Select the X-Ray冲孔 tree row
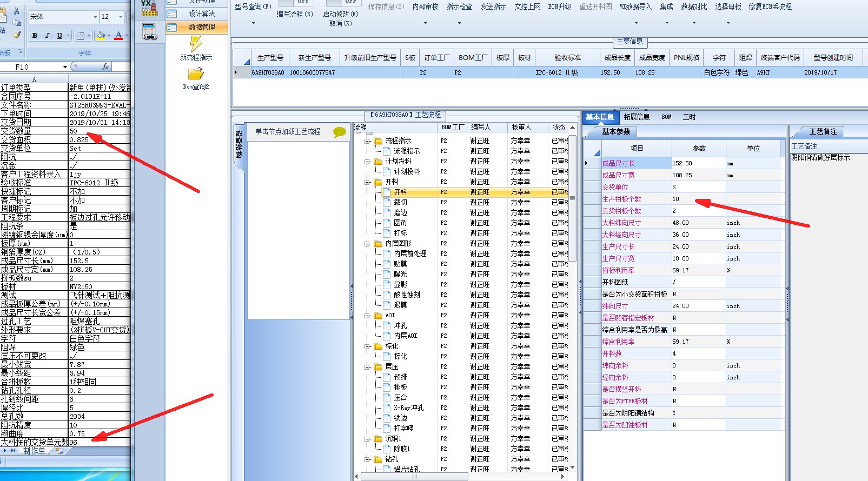The width and height of the screenshot is (868, 481). click(409, 408)
